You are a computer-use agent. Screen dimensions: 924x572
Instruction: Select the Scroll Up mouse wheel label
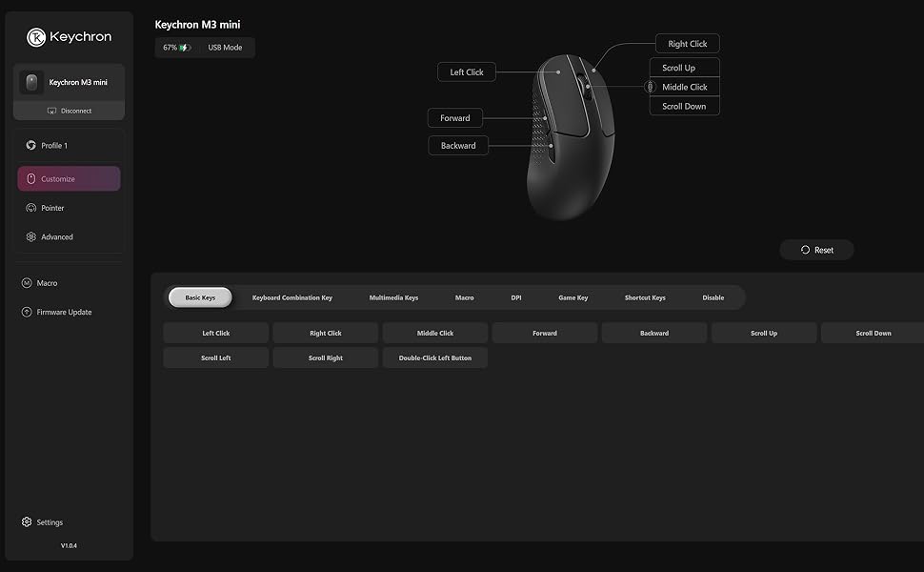click(684, 68)
